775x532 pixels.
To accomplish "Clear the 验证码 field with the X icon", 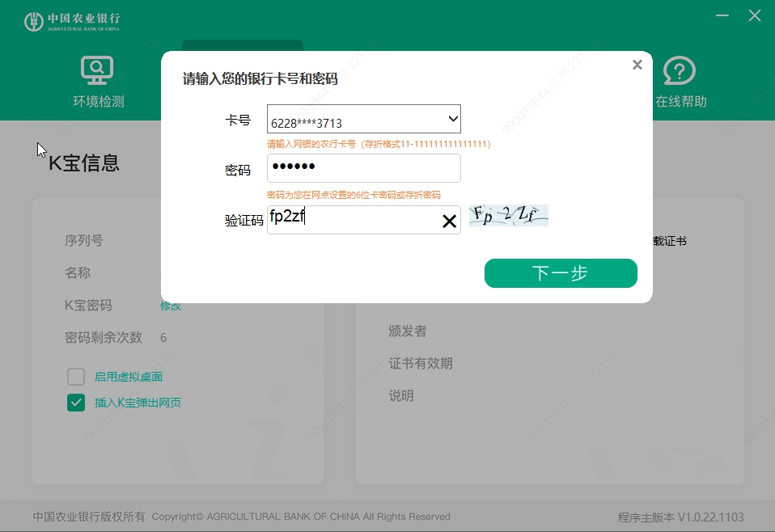I will (449, 221).
